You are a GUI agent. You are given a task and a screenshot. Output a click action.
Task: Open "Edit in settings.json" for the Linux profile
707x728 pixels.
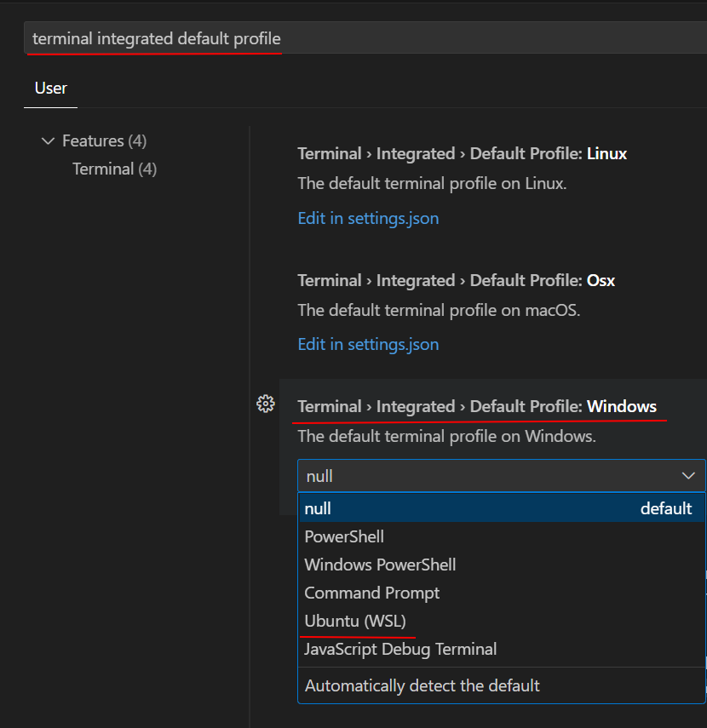(368, 218)
